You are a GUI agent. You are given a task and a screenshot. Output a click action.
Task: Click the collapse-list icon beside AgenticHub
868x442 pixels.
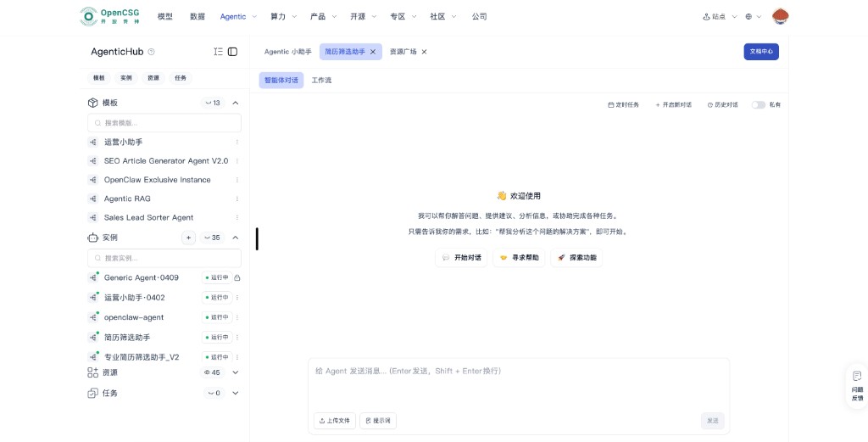218,52
